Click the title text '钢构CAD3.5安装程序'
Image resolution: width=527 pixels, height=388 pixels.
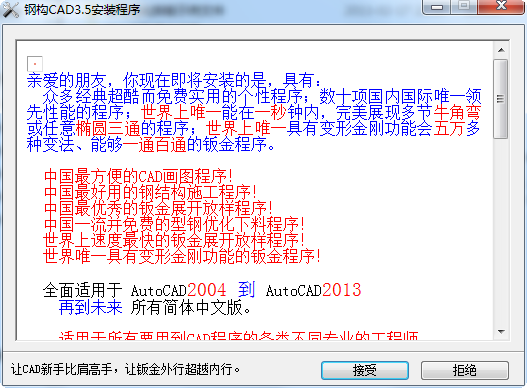pyautogui.click(x=82, y=9)
